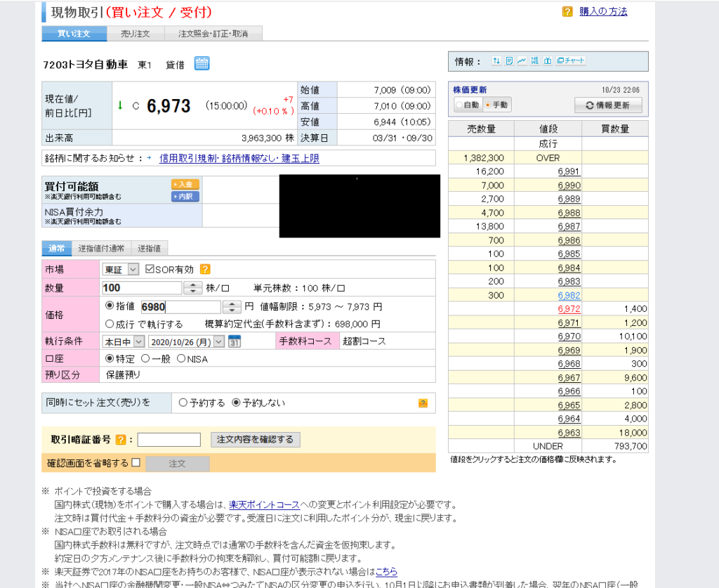The image size is (719, 588).
Task: Click the 情報更新 refresh button
Action: coord(608,105)
